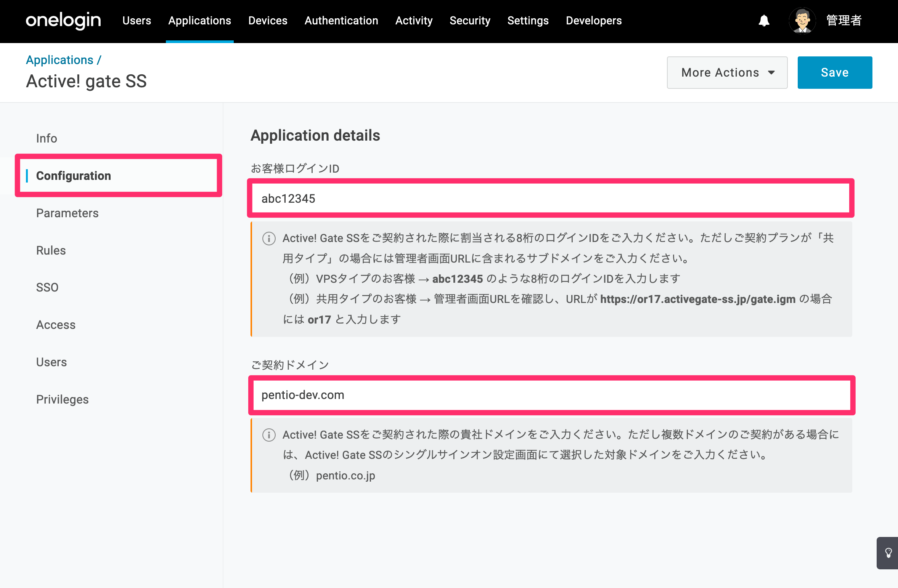Click the ご契約ドメイン field label
This screenshot has height=588, width=898.
pos(290,365)
